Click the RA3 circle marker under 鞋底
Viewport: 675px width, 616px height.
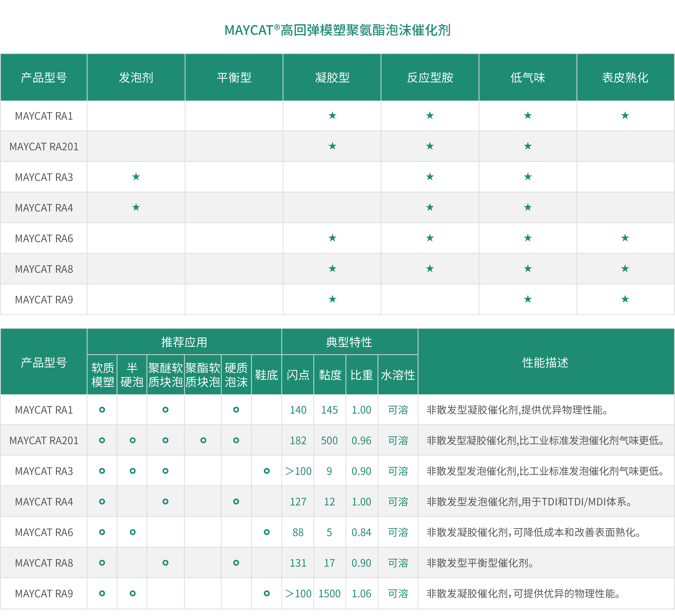(267, 471)
